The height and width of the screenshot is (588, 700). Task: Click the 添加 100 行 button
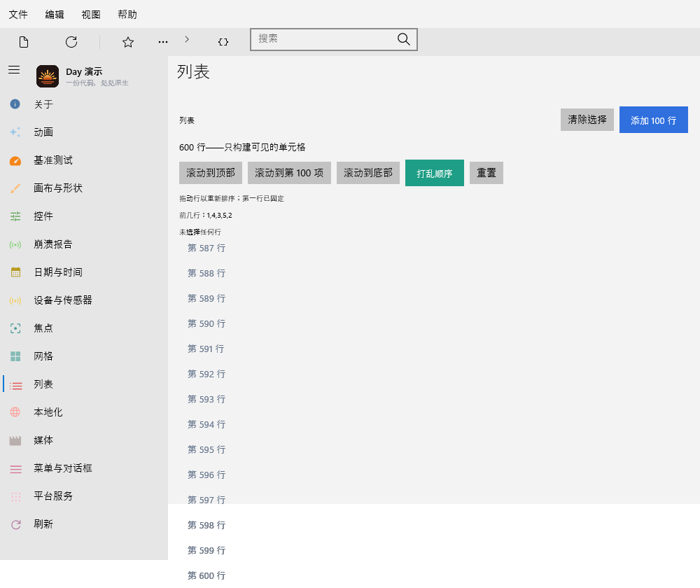click(654, 120)
